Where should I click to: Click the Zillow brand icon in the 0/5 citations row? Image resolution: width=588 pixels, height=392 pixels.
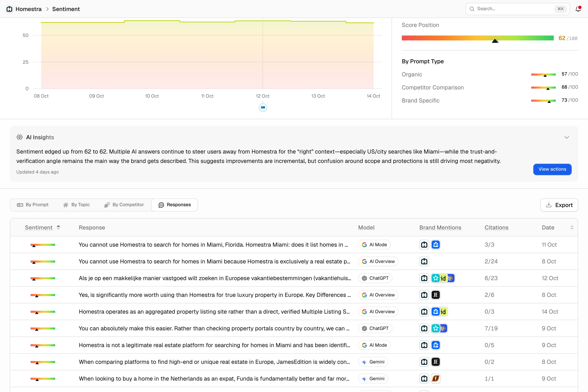(x=435, y=345)
